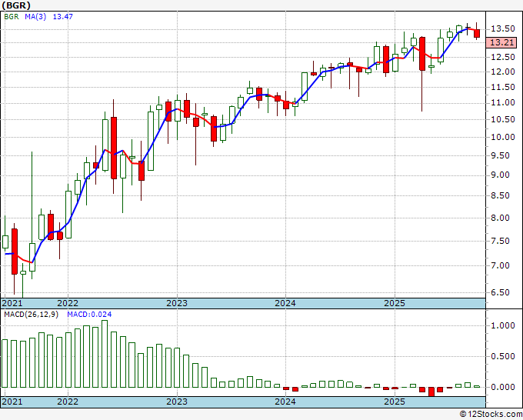The width and height of the screenshot is (523, 420).
Task: Click the 12.50 price axis label
Action: coord(503,57)
